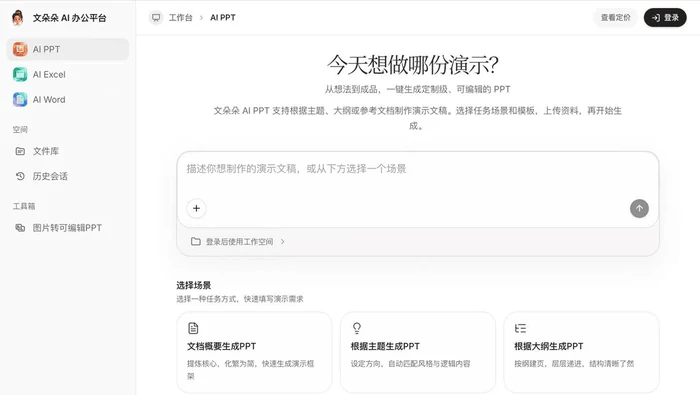
Task: Click the 文朵朵 avatar logo
Action: tap(17, 18)
